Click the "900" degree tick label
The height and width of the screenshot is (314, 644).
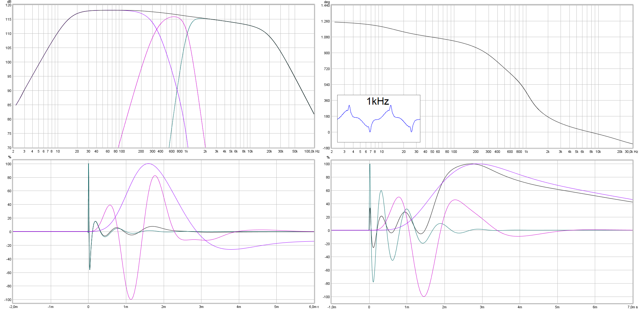tap(327, 53)
